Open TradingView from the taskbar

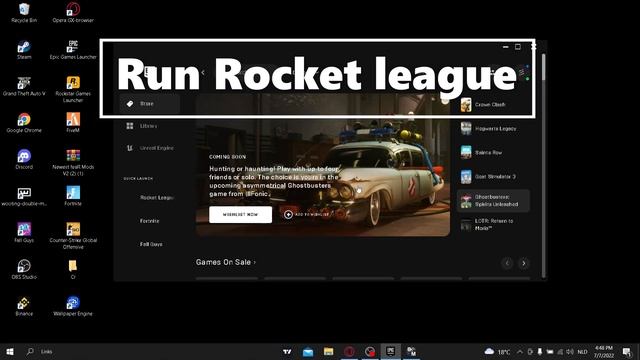[x=287, y=351]
